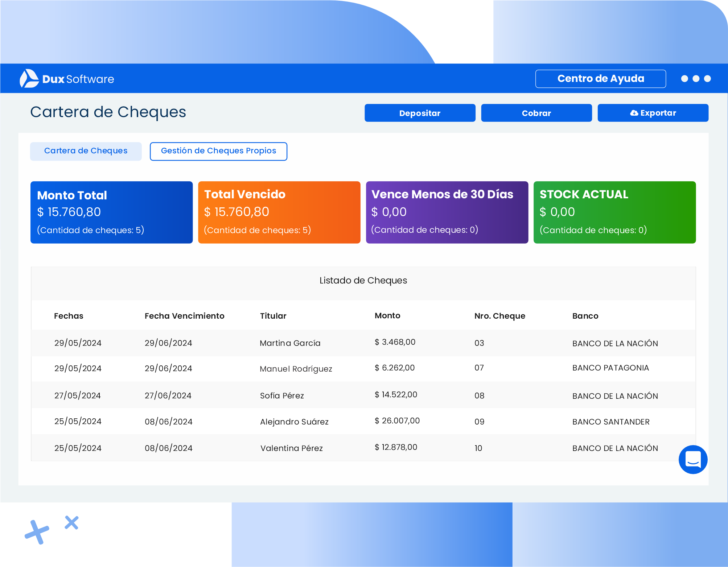Viewport: 728px width, 567px height.
Task: Click the amount $ 12.878,00
Action: click(396, 447)
